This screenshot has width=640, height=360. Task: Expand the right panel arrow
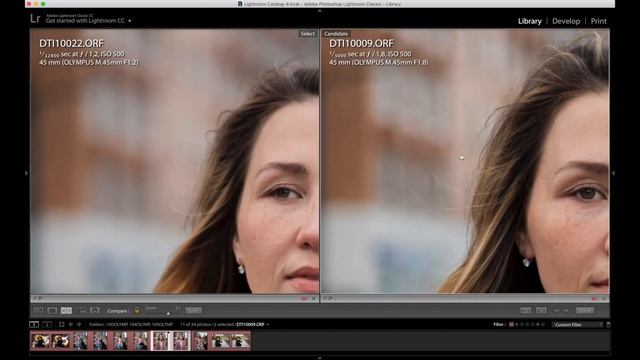613,173
